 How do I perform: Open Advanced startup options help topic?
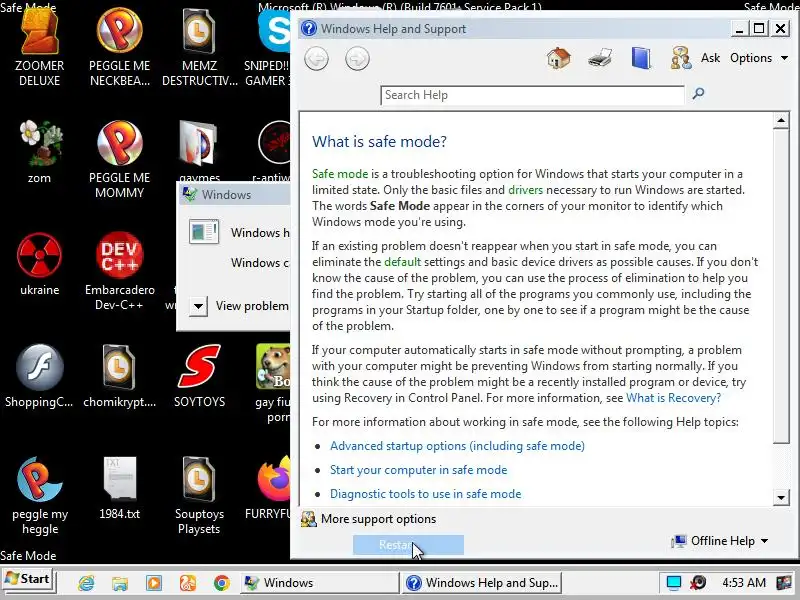coord(457,446)
